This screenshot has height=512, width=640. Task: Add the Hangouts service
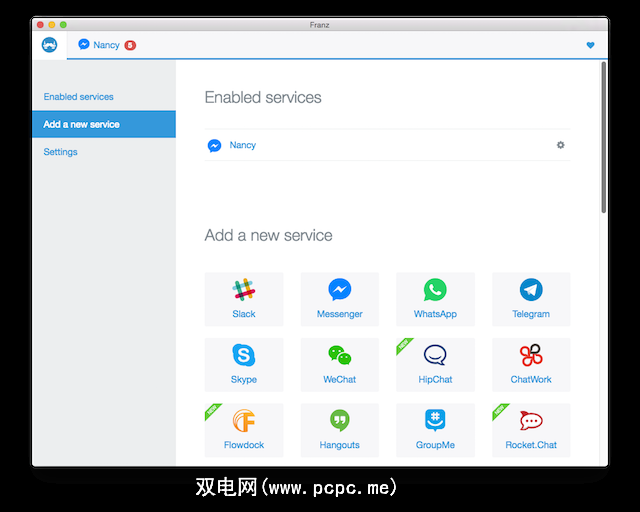click(340, 430)
